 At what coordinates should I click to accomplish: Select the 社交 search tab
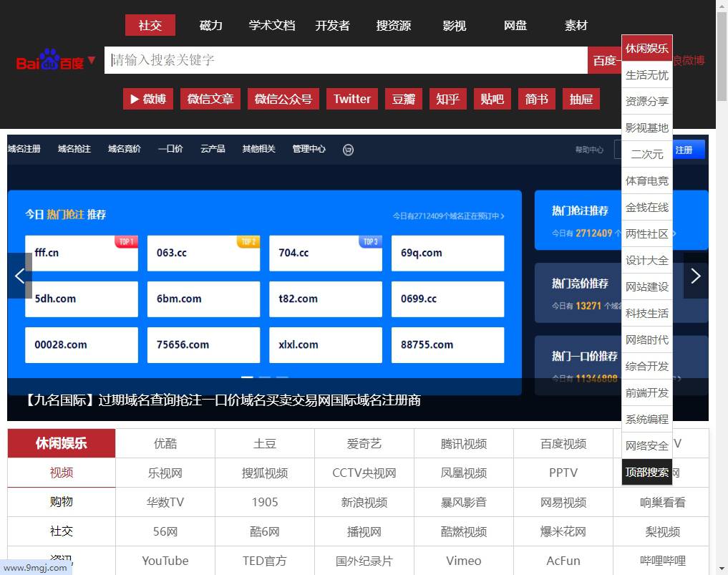coord(150,25)
